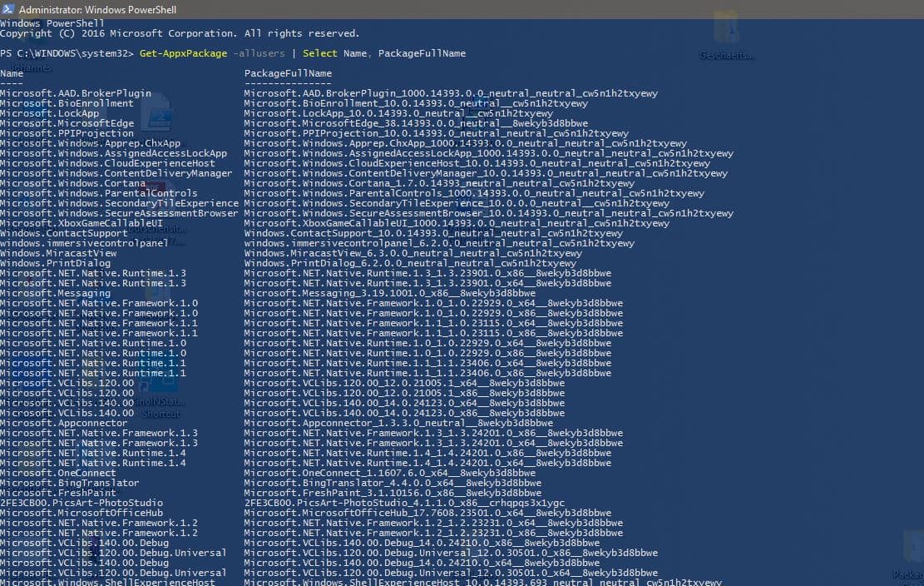Select 'Microsoft.PPIProjection' in the Name column
The height and width of the screenshot is (586, 924).
coord(67,133)
